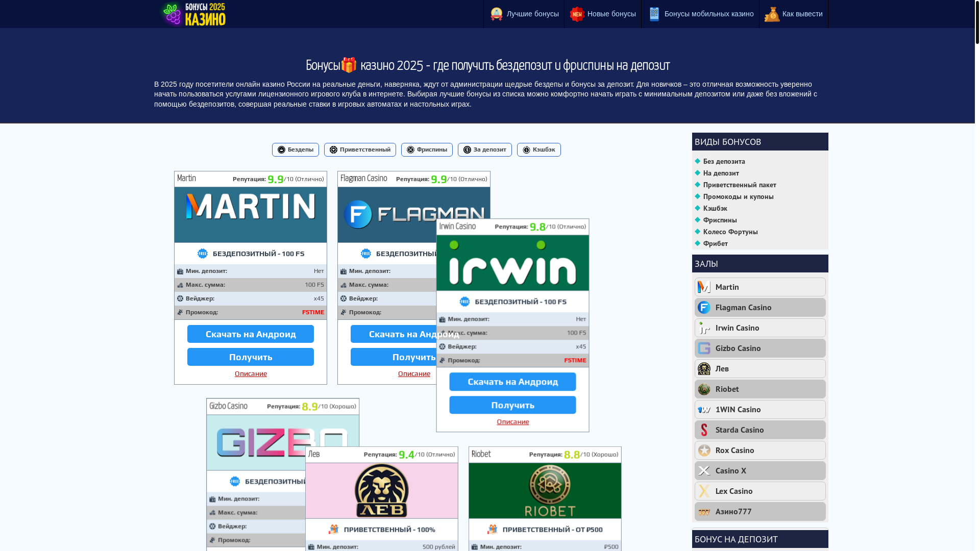Click the Starda Casino icon in Залы list
The height and width of the screenshot is (551, 980).
point(704,430)
